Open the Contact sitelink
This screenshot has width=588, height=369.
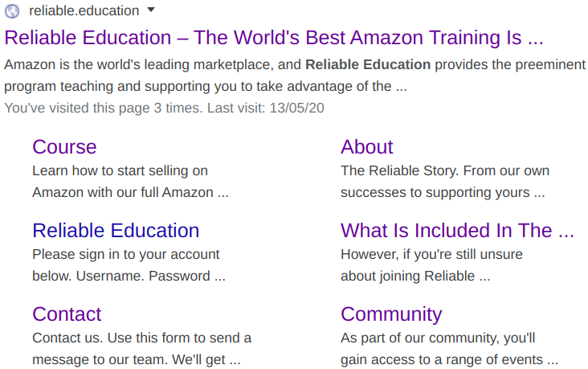point(67,314)
